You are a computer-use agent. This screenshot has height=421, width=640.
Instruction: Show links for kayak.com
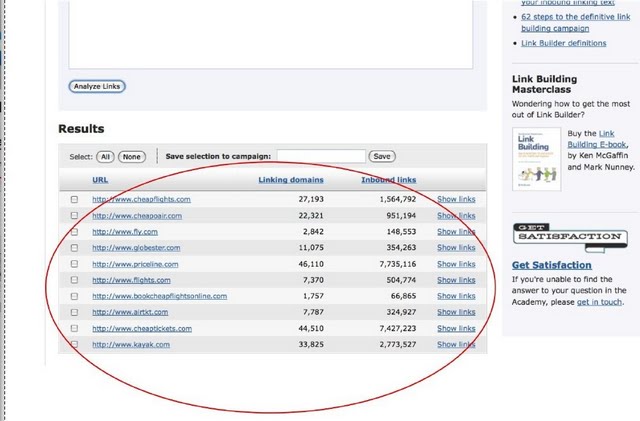456,344
